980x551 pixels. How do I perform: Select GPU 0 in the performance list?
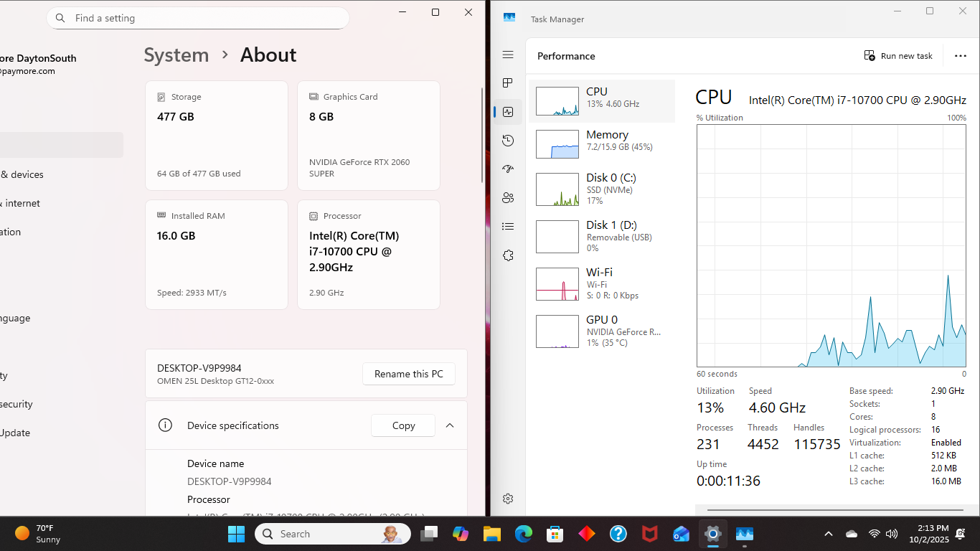602,331
